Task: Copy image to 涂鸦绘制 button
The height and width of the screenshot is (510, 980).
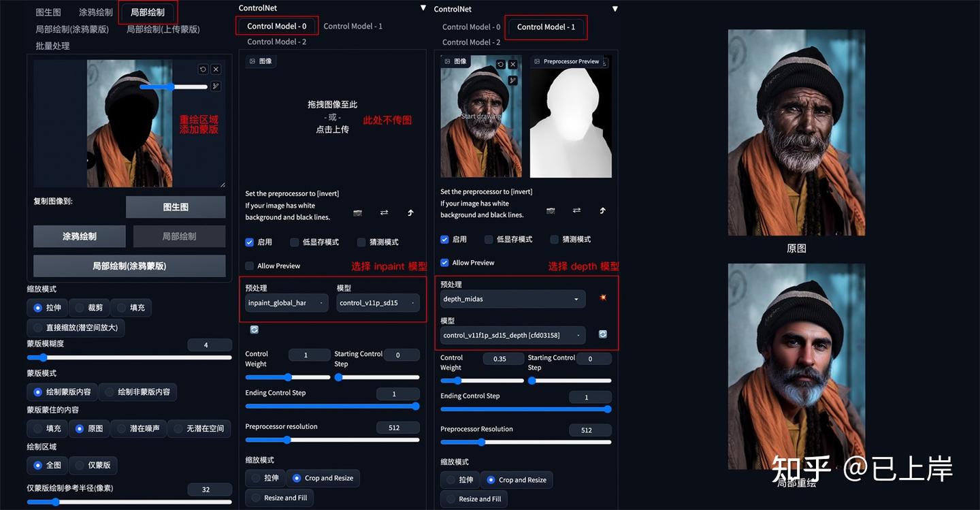Action: pyautogui.click(x=80, y=236)
